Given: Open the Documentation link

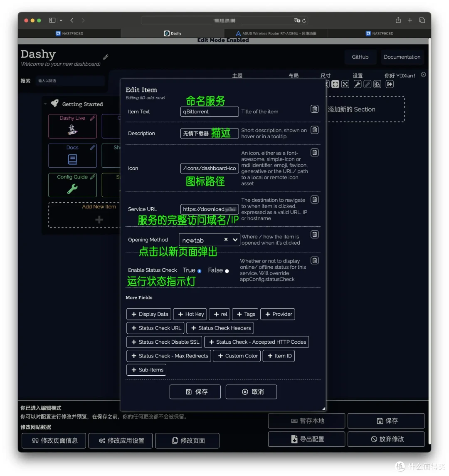Looking at the screenshot, I should point(402,57).
